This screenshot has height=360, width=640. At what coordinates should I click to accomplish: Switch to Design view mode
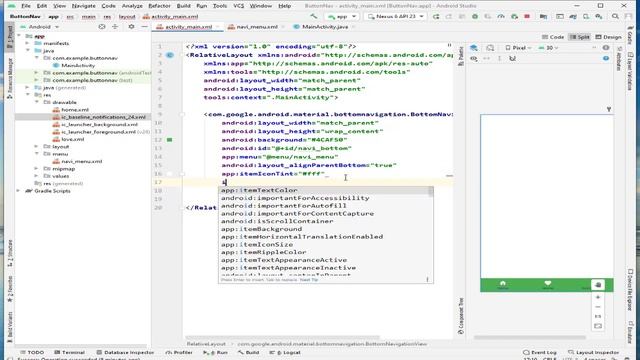tap(608, 37)
